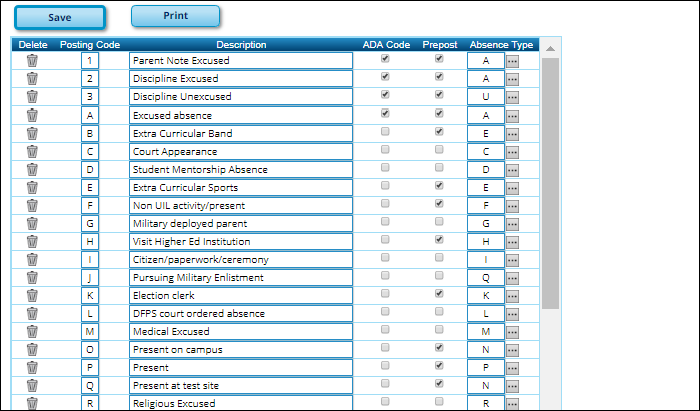Click trash icon for Discipline Unexcused
This screenshot has height=411, width=700.
coord(32,96)
